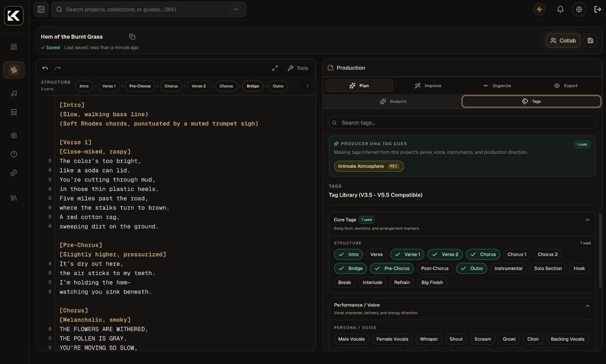Open the music note icon in sidebar
This screenshot has width=606, height=364.
click(x=14, y=94)
